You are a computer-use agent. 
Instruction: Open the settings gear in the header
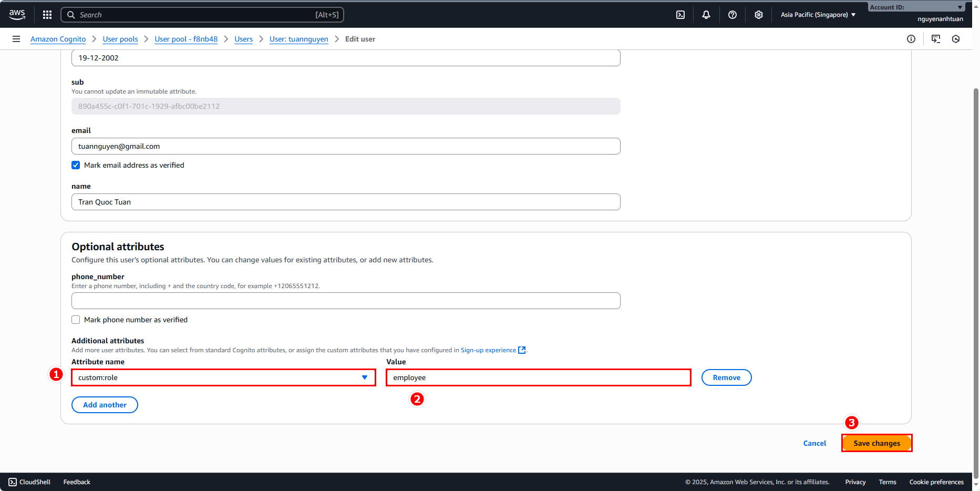[759, 15]
